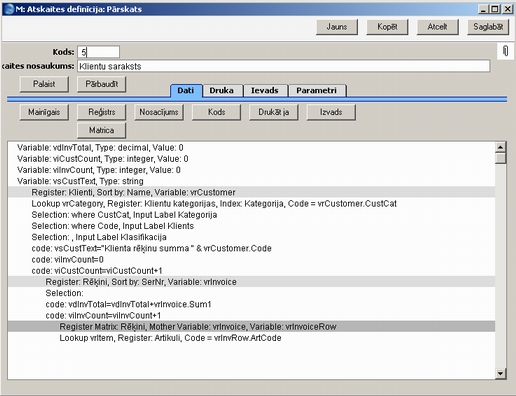Viewport: 516px width, 396px height.
Task: Click the scrollbar thumb in code list
Action: pos(500,158)
